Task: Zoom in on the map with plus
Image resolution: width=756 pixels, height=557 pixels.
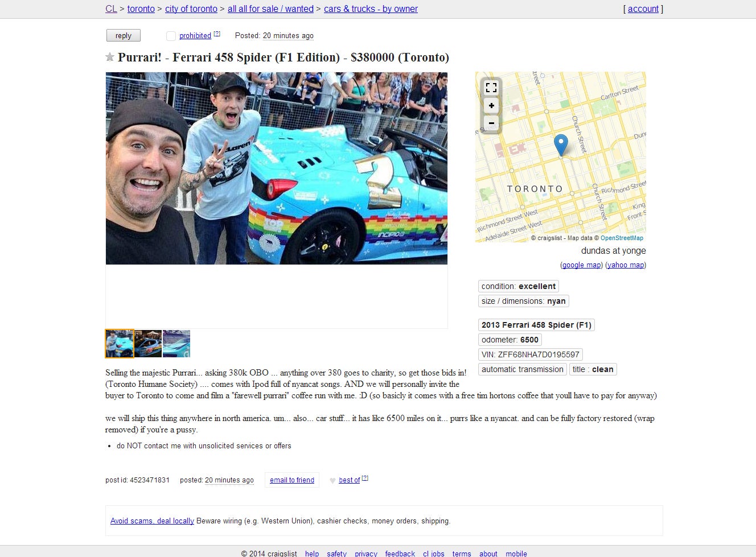Action: (491, 105)
